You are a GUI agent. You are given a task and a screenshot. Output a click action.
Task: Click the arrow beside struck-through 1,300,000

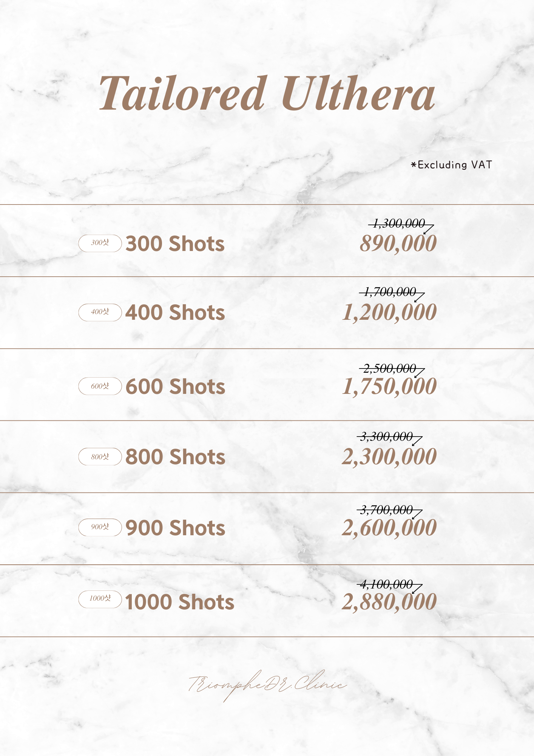(x=429, y=229)
